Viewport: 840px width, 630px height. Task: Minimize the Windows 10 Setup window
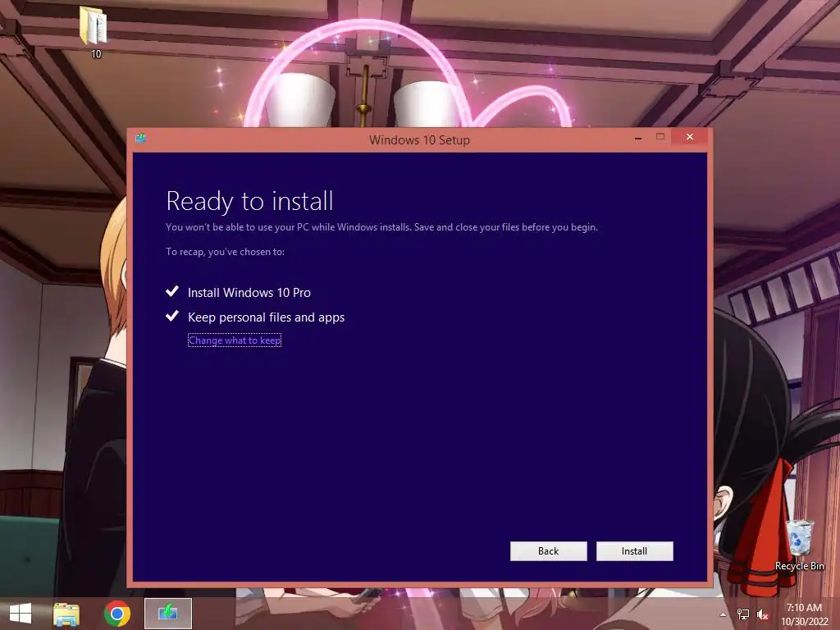coord(637,138)
